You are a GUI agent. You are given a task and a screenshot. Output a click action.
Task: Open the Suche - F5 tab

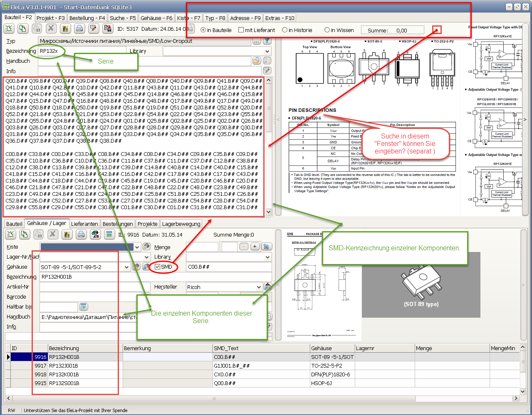123,18
